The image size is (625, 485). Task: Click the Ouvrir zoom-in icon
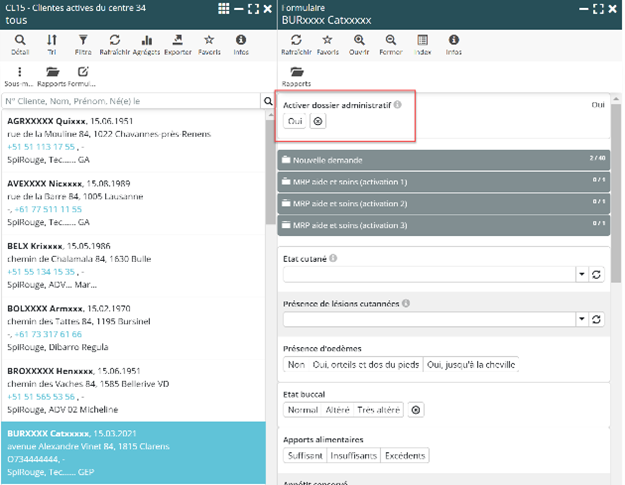(x=359, y=43)
